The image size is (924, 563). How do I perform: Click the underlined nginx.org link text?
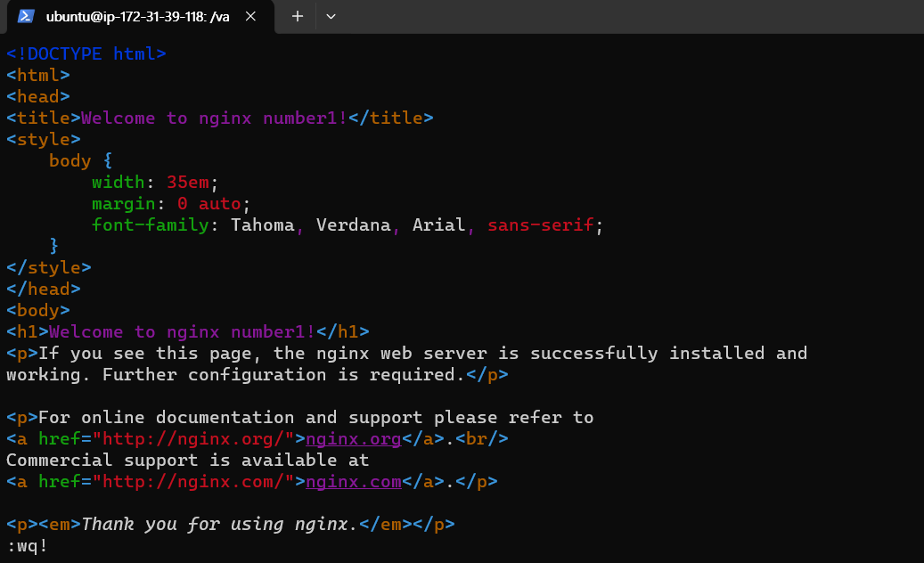[x=353, y=438]
